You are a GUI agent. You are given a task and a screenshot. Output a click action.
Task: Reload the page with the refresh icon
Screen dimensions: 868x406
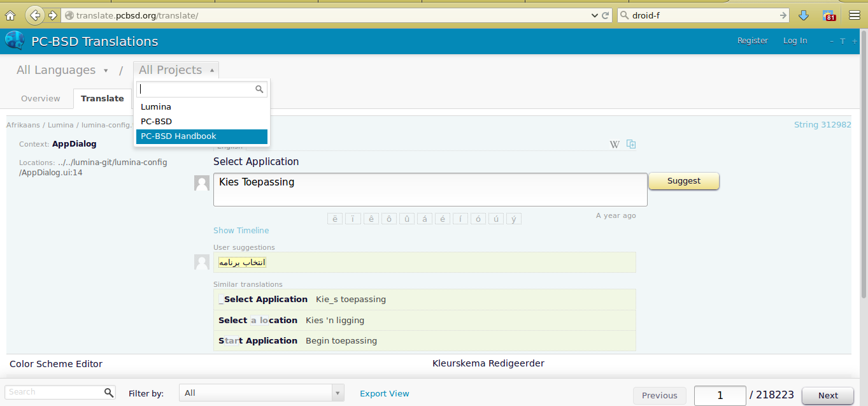(606, 15)
